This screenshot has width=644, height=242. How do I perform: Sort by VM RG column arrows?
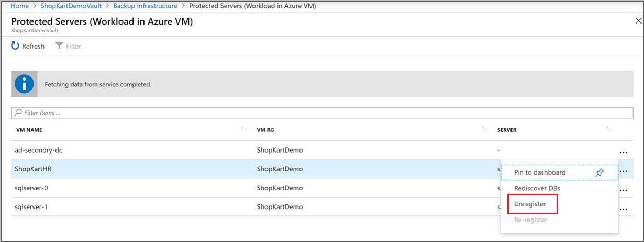pyautogui.click(x=484, y=129)
